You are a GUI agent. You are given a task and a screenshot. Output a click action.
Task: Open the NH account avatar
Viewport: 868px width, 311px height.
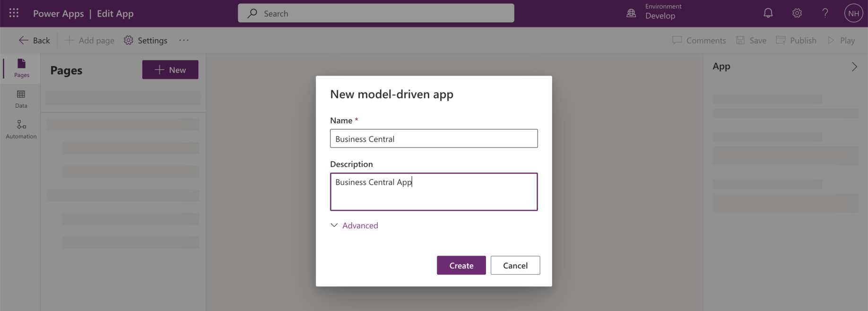click(853, 13)
